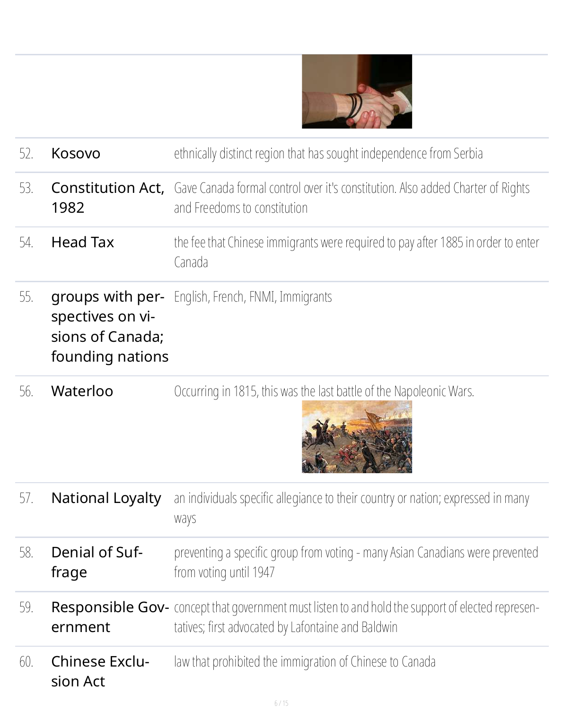Click the "Responsible Government" term
The width and height of the screenshot is (563, 728).
[x=110, y=617]
